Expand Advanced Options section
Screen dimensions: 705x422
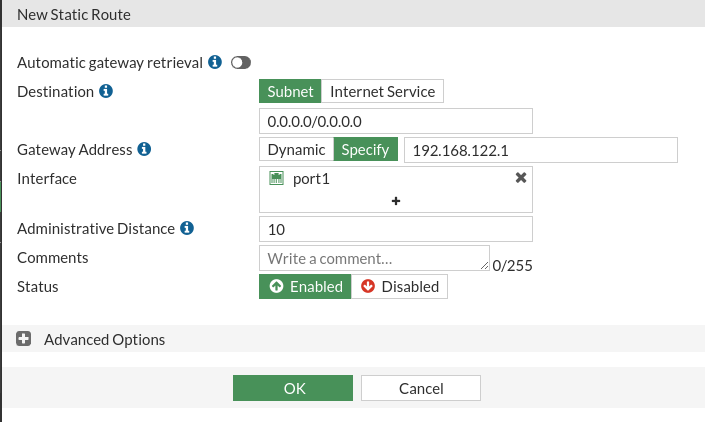(x=23, y=339)
